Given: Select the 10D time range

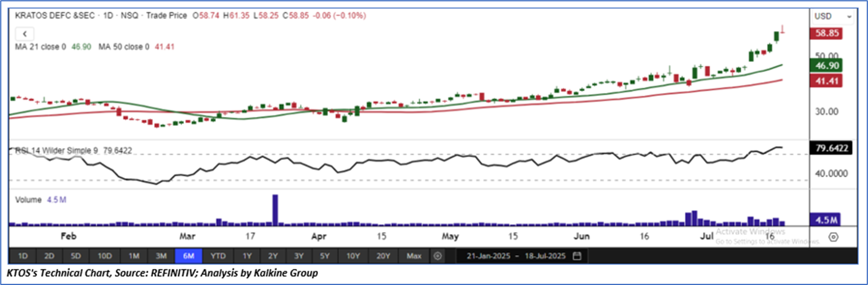Looking at the screenshot, I should tap(105, 256).
